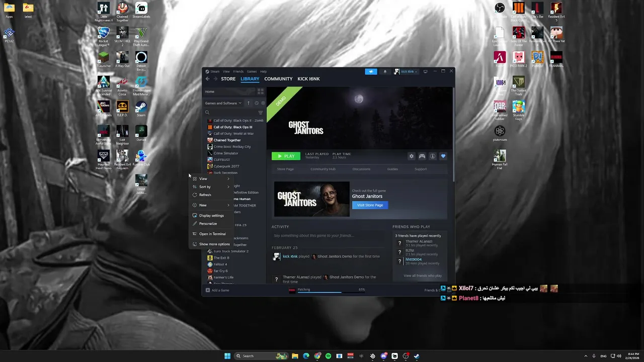Click the Steam icon in the taskbar
The width and height of the screenshot is (644, 362).
point(417,356)
